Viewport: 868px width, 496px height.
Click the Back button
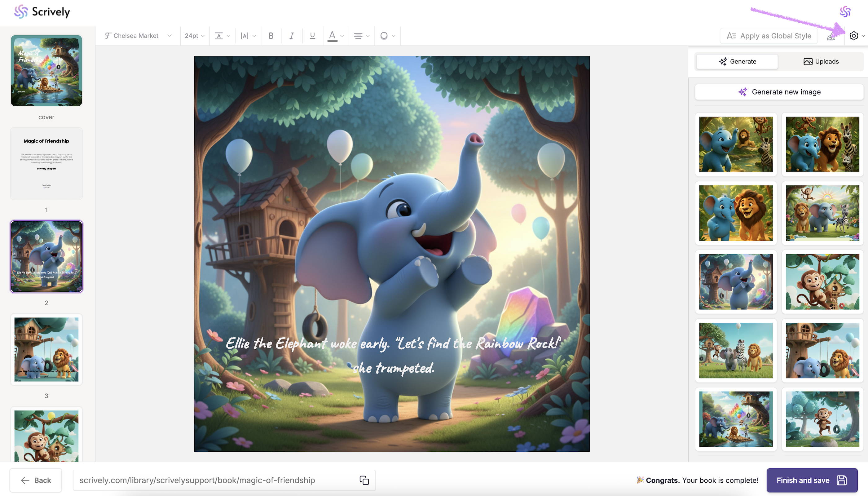(36, 480)
